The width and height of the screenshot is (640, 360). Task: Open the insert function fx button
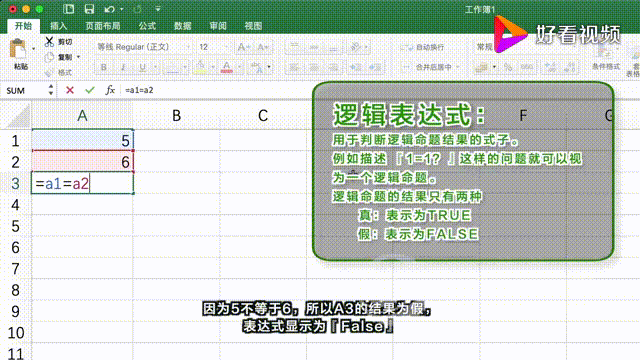pyautogui.click(x=110, y=90)
